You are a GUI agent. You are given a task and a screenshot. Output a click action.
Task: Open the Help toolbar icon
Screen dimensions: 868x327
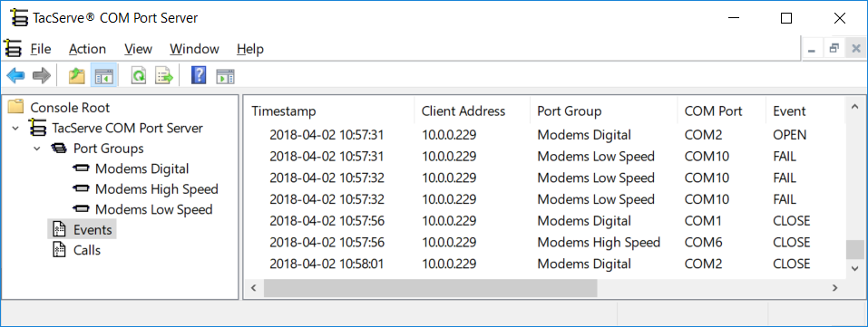point(198,75)
